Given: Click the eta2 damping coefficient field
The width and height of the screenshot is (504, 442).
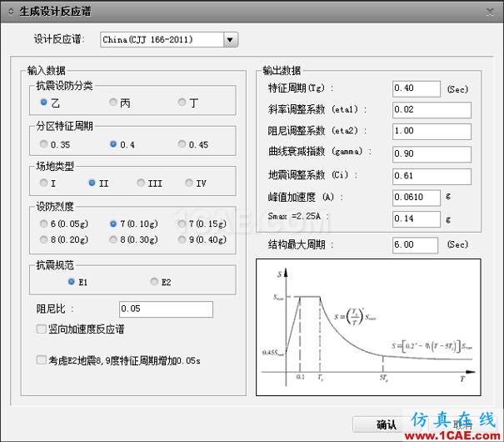Looking at the screenshot, I should point(432,132).
